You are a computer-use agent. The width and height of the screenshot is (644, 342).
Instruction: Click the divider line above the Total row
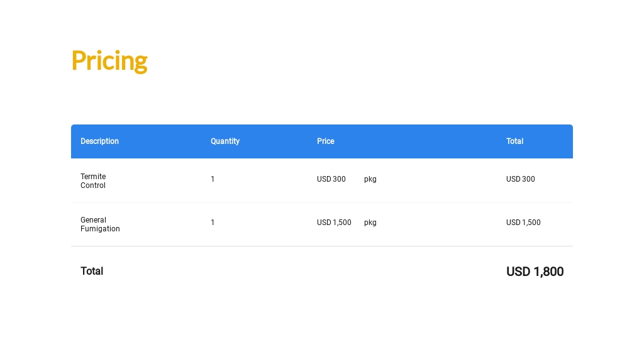322,246
